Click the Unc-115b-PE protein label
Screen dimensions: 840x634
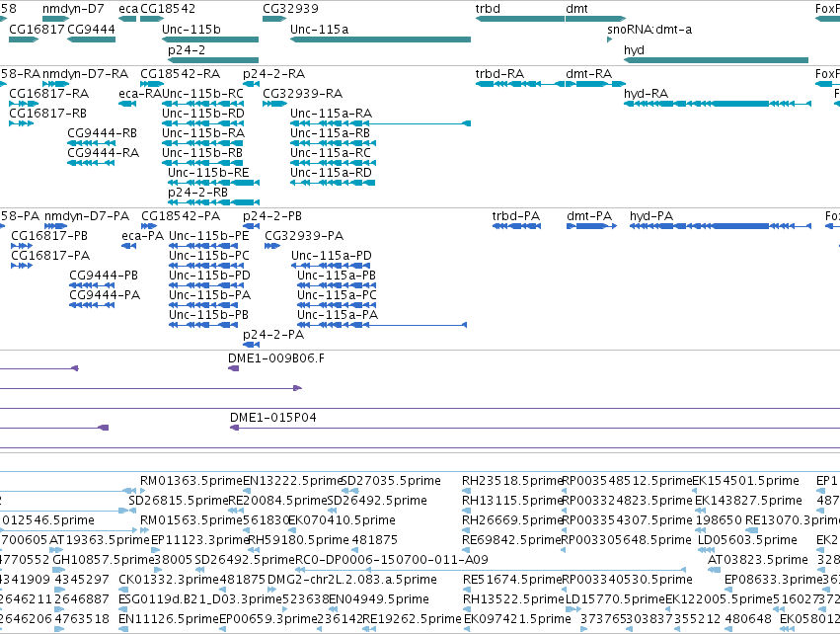click(209, 236)
